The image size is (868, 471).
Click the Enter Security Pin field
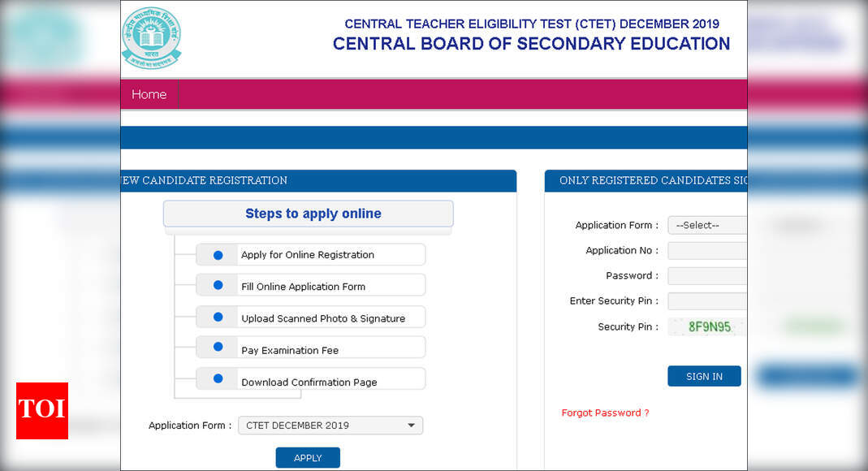click(x=706, y=300)
